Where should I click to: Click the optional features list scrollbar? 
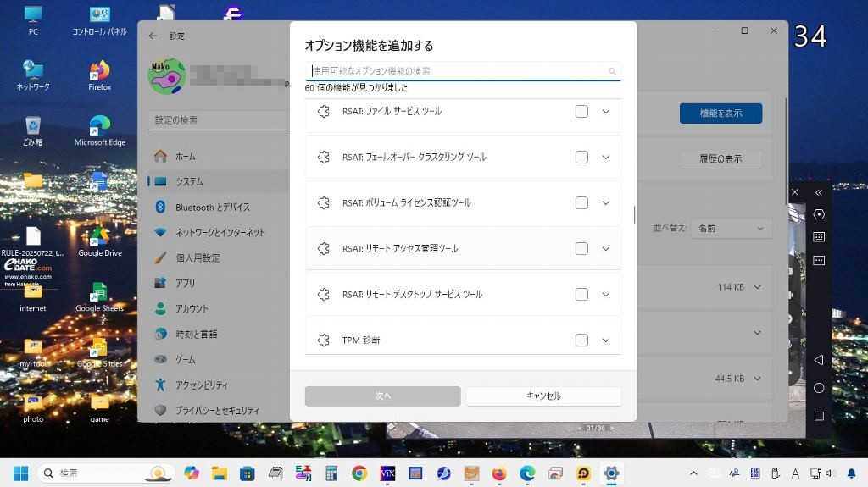pyautogui.click(x=634, y=213)
